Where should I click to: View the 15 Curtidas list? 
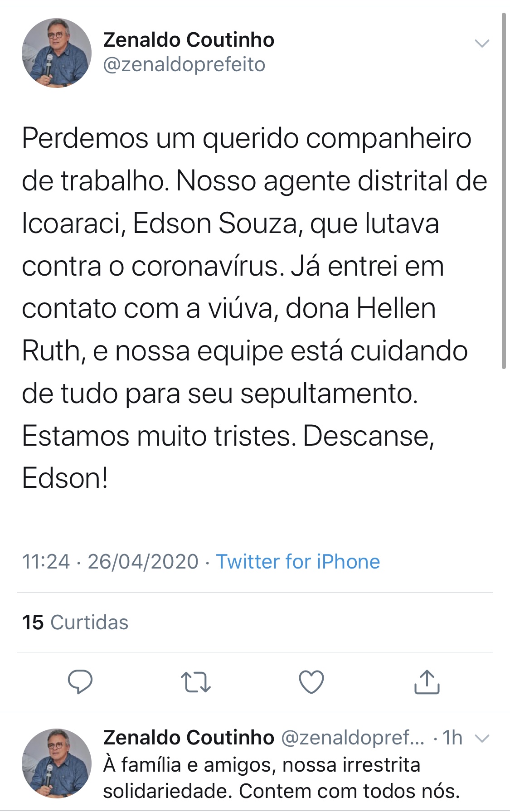coord(75,622)
